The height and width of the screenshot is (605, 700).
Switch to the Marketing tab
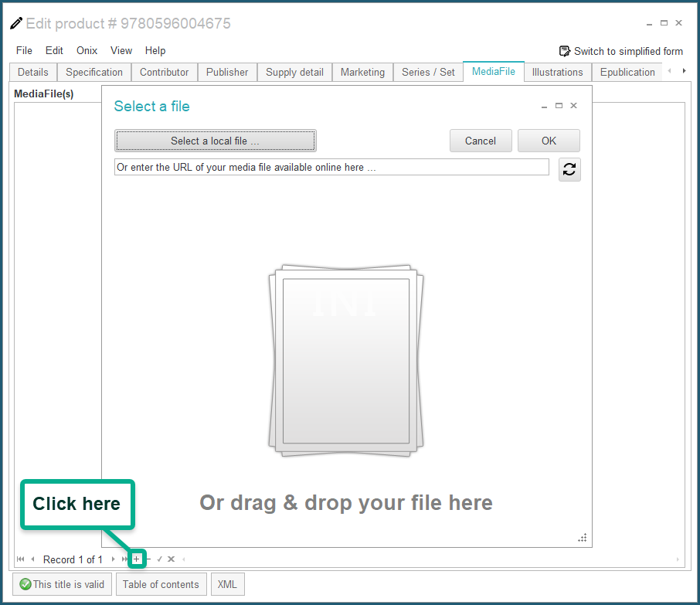tap(362, 73)
